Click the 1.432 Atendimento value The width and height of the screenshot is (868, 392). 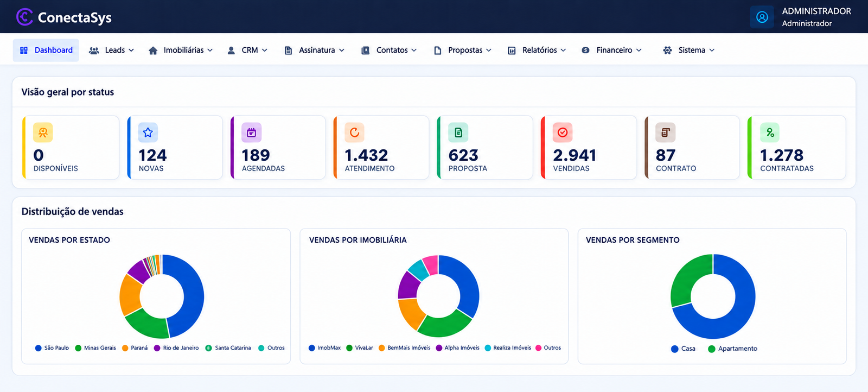pos(366,155)
